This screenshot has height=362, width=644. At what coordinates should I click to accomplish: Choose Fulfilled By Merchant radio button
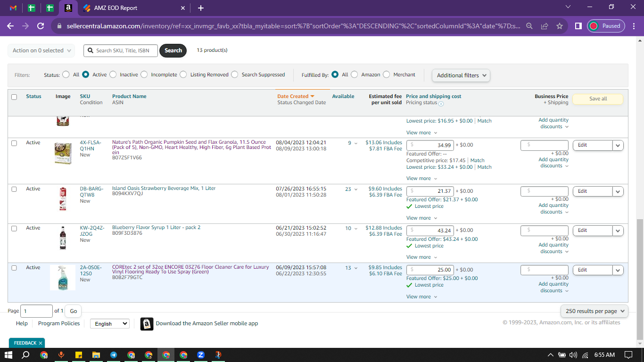tap(387, 74)
